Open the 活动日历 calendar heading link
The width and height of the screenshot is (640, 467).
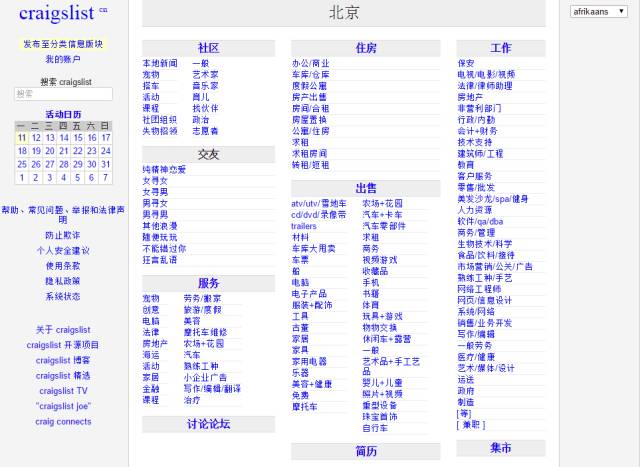coord(63,114)
